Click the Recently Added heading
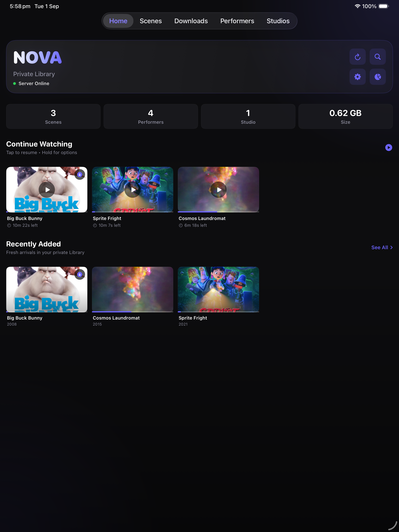This screenshot has width=399, height=532. tap(33, 244)
